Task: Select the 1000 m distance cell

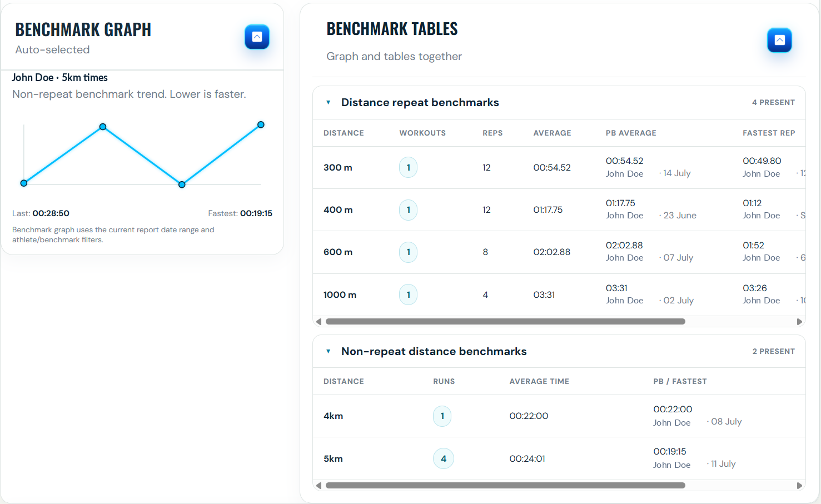Action: (340, 295)
